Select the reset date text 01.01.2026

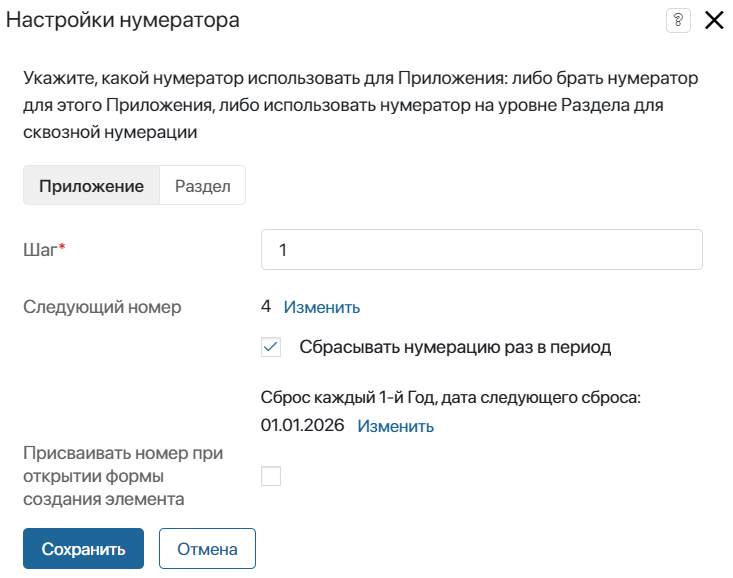click(x=302, y=425)
